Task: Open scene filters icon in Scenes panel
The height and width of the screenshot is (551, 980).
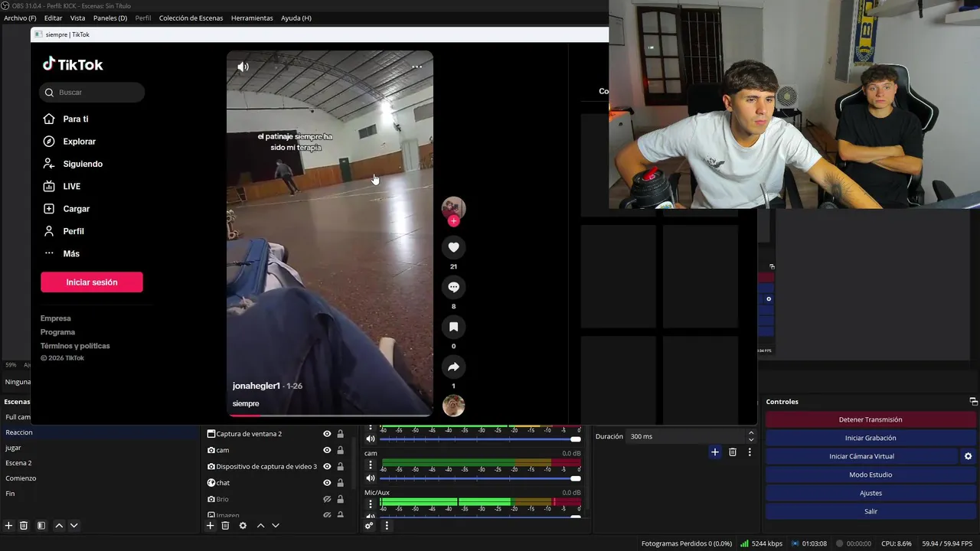Action: coord(41,526)
